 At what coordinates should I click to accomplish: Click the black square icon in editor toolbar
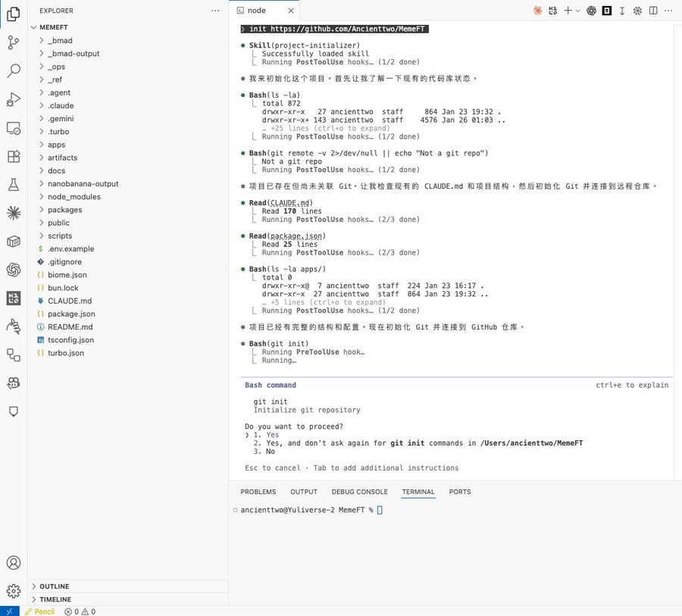click(607, 11)
